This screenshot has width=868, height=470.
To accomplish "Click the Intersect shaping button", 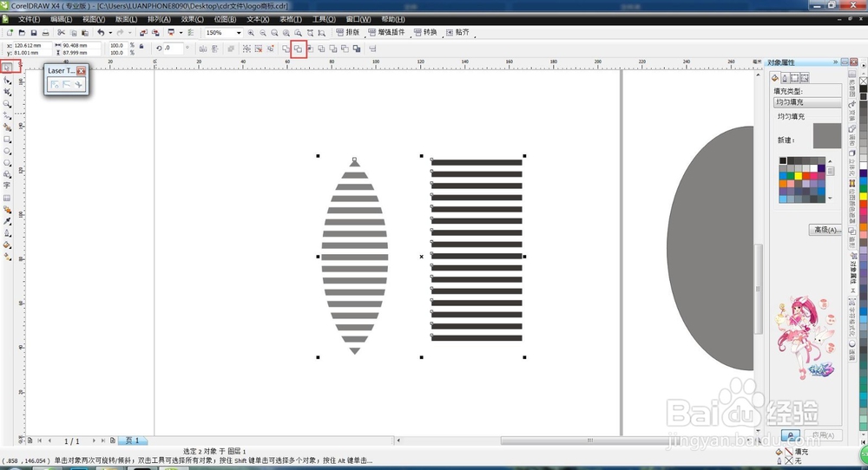I will [310, 49].
